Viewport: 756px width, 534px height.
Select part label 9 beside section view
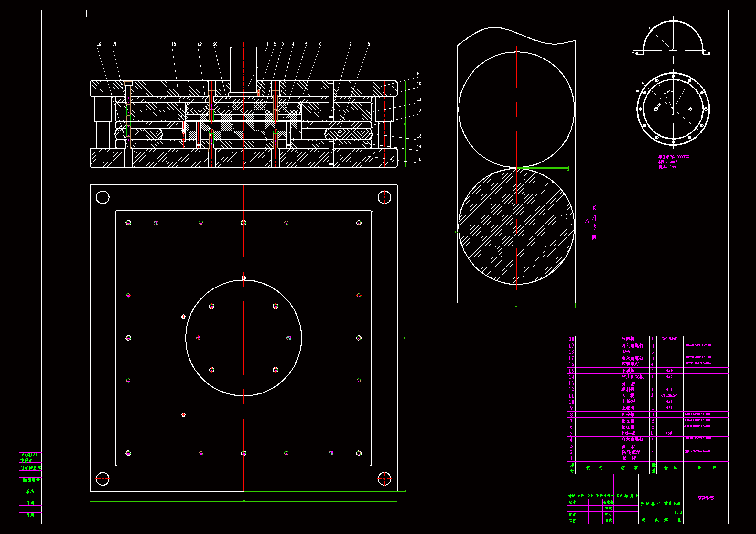(x=418, y=74)
